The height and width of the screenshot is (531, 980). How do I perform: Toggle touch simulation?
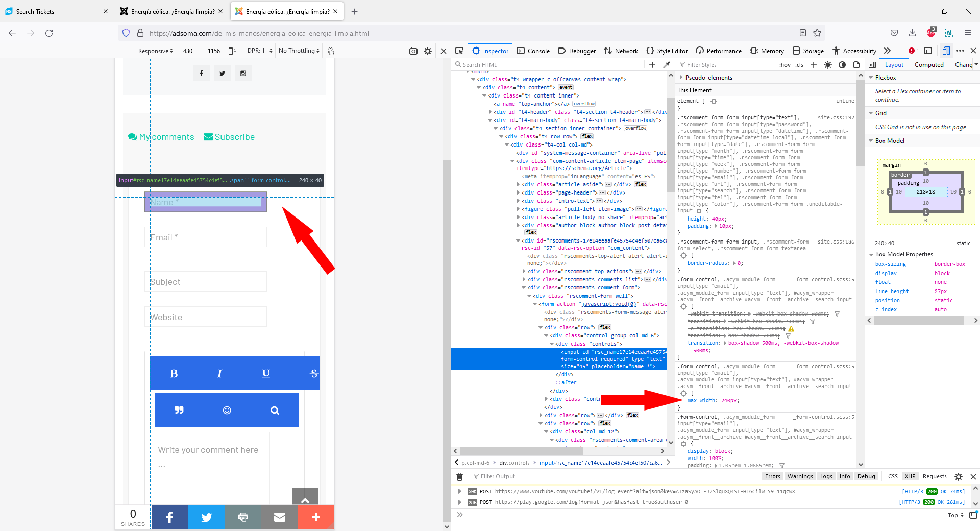[331, 51]
